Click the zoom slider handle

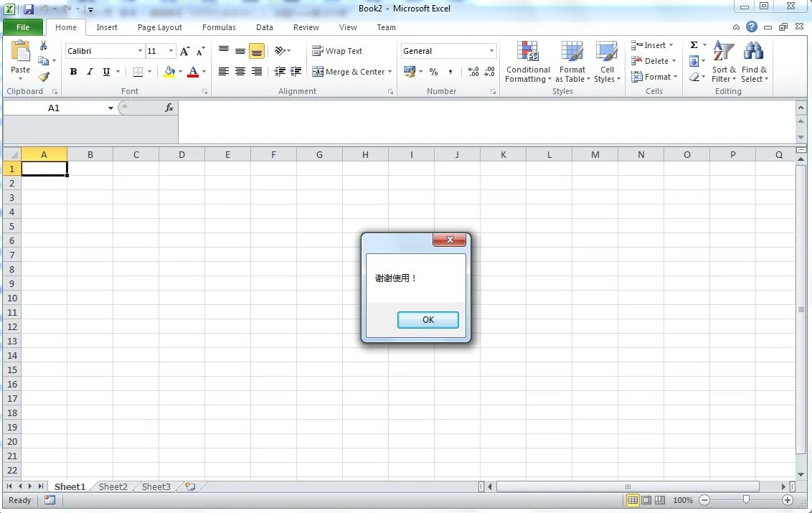746,500
